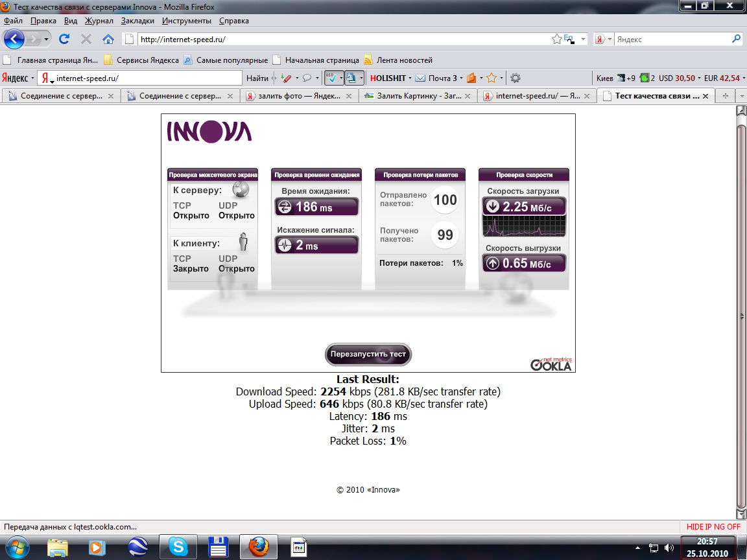
Task: Click the jitter pulse waveform icon
Action: pyautogui.click(x=285, y=245)
